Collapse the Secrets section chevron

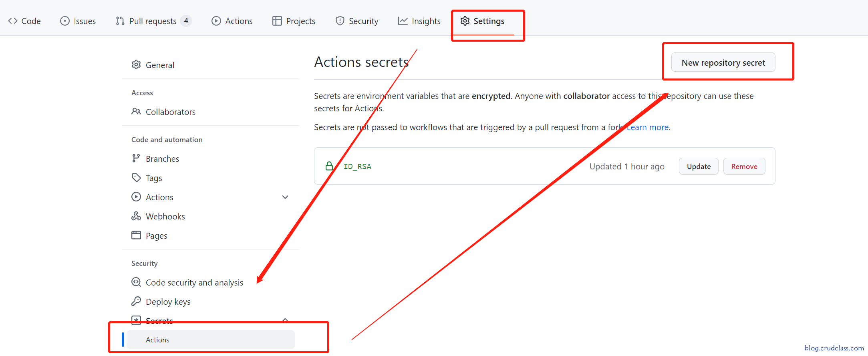click(x=285, y=320)
